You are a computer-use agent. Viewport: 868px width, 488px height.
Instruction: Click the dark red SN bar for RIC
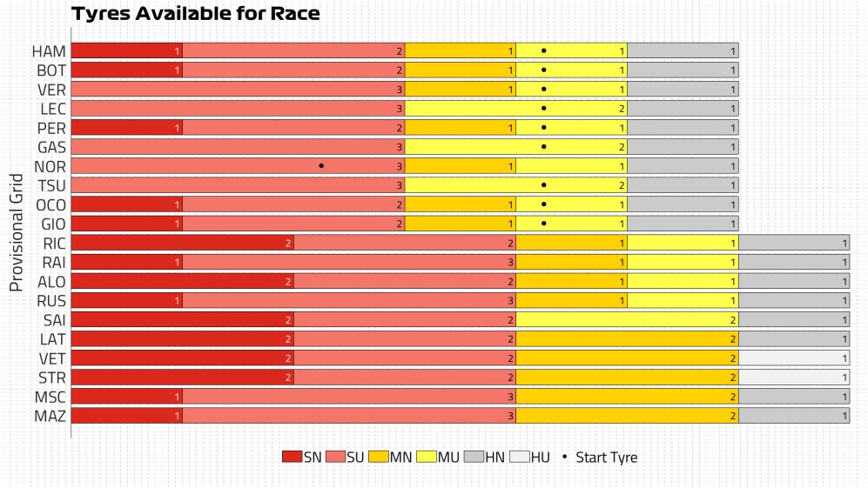click(182, 243)
